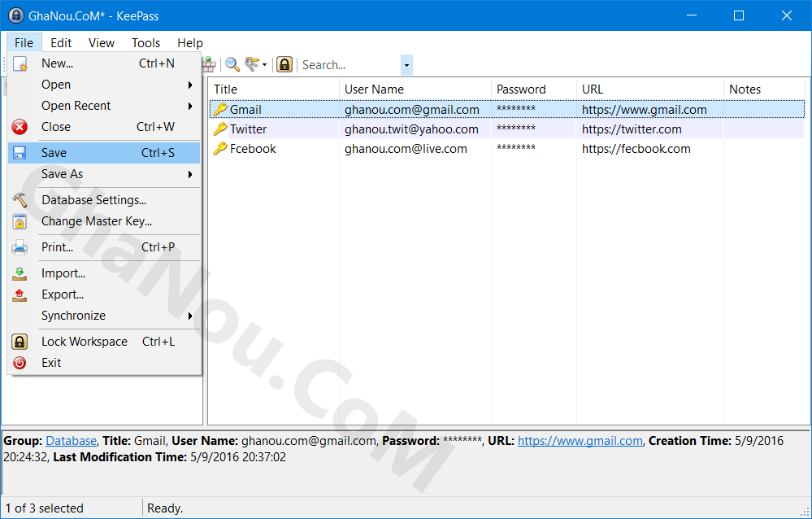This screenshot has height=519, width=812.
Task: Open the Help menu
Action: 190,42
